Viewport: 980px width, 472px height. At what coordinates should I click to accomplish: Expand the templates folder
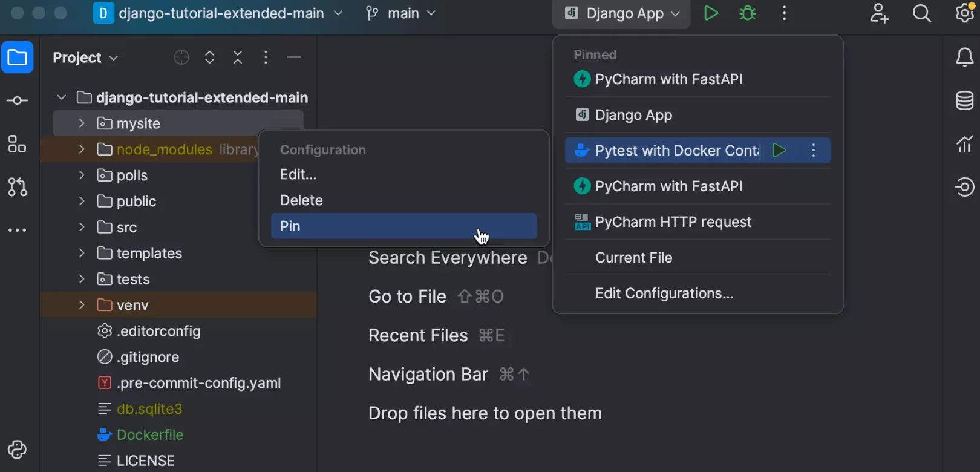coord(82,253)
